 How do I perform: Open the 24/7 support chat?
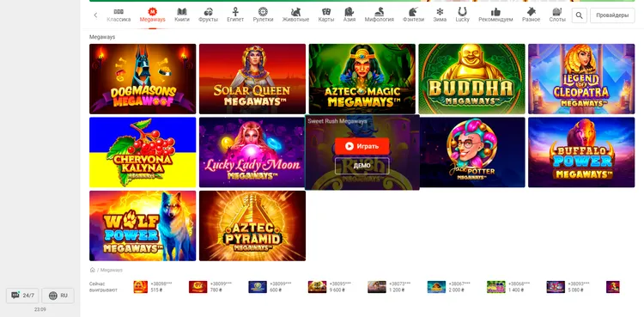point(22,296)
